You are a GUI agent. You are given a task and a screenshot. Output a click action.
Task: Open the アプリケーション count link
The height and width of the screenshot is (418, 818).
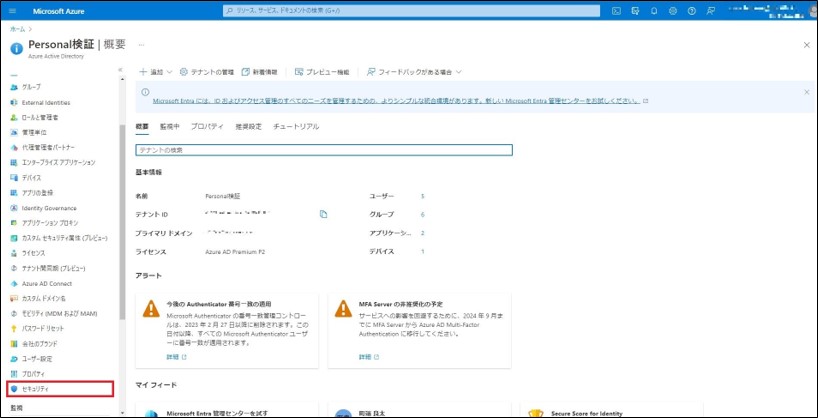pos(423,233)
